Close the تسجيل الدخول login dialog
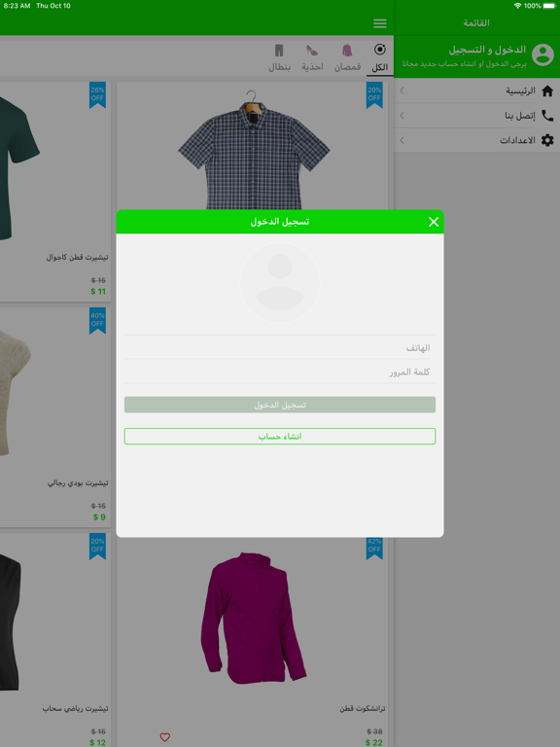 [x=434, y=222]
